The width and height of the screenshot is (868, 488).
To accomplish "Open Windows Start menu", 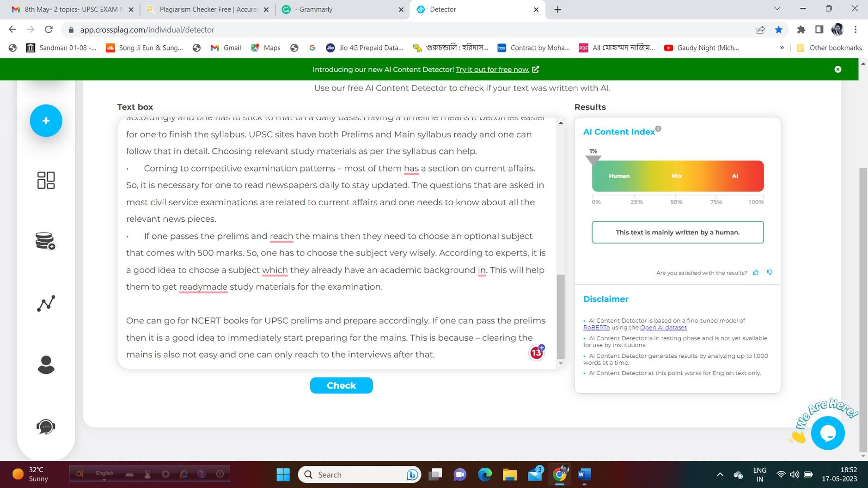I will [283, 474].
